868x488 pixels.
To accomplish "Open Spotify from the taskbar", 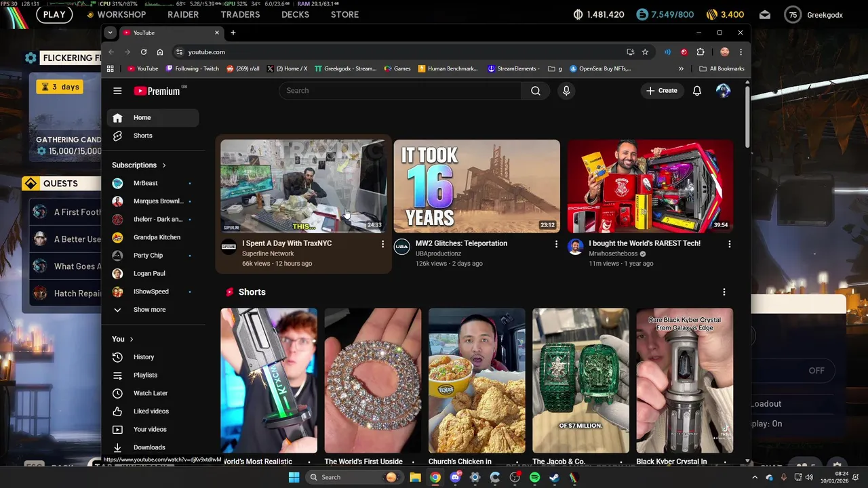I will pyautogui.click(x=534, y=477).
